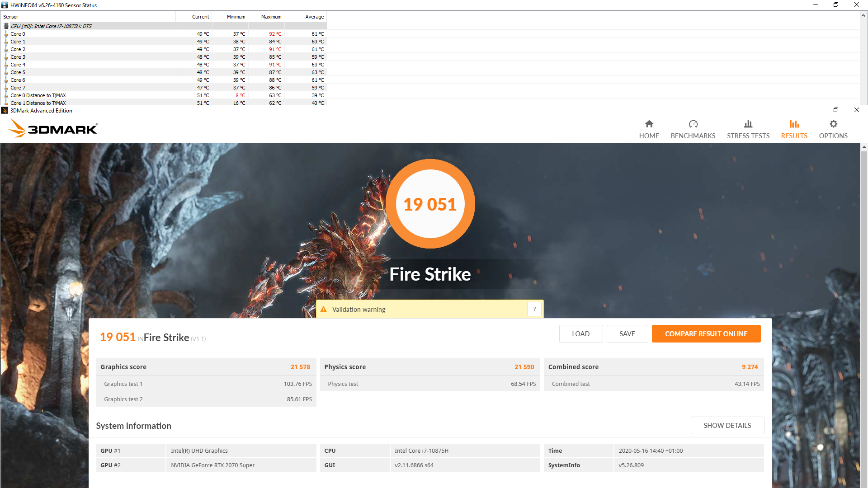Click the Combined test 43.14 FPS row

pos(654,384)
